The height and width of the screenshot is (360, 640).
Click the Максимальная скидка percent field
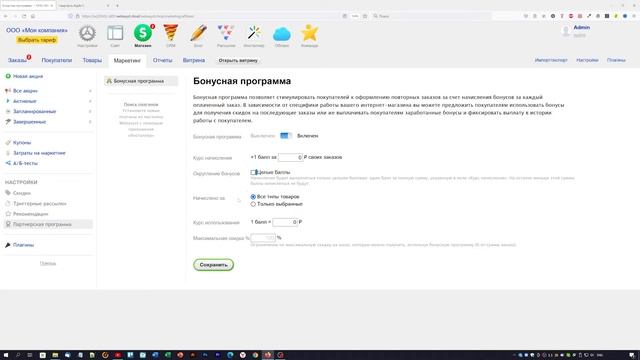coord(263,238)
